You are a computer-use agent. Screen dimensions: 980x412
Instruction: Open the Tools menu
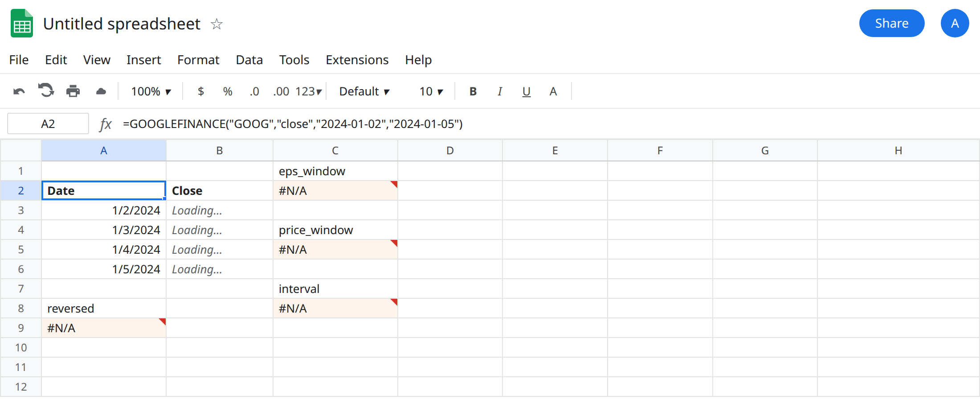point(294,60)
